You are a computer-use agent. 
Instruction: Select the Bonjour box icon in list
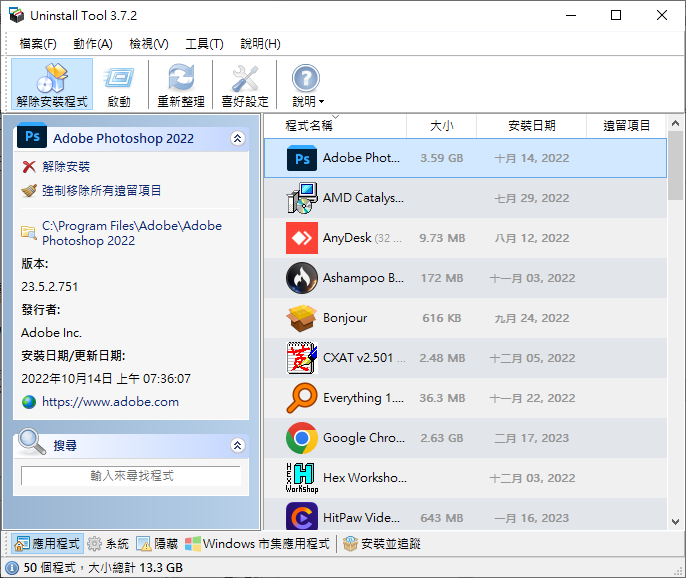click(x=302, y=318)
